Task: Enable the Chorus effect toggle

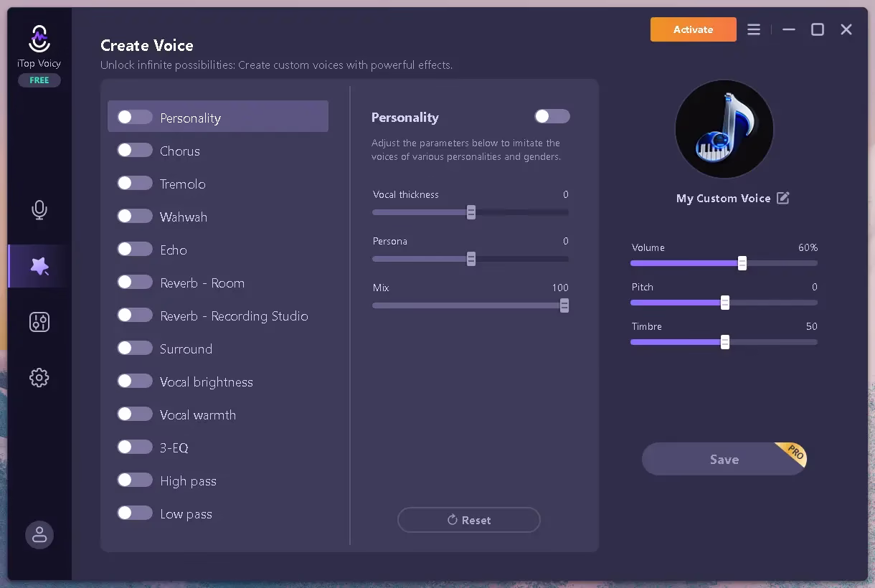Action: [135, 151]
